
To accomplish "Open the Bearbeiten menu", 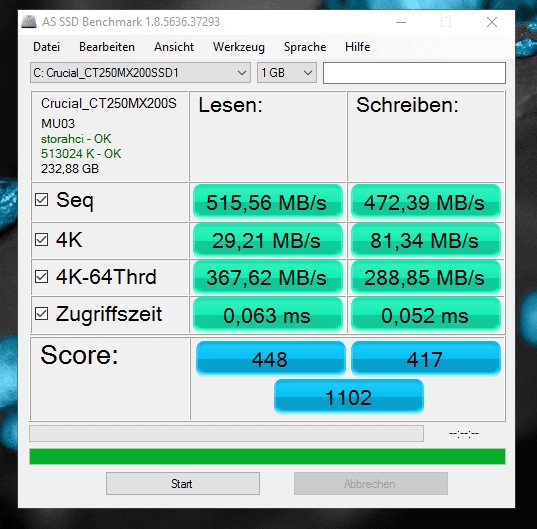I will 107,47.
